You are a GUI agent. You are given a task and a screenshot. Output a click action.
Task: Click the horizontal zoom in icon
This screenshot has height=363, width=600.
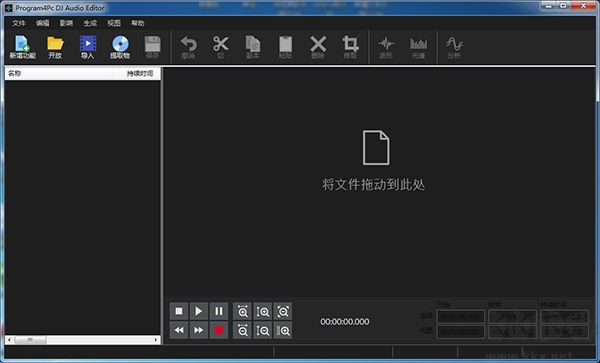242,311
